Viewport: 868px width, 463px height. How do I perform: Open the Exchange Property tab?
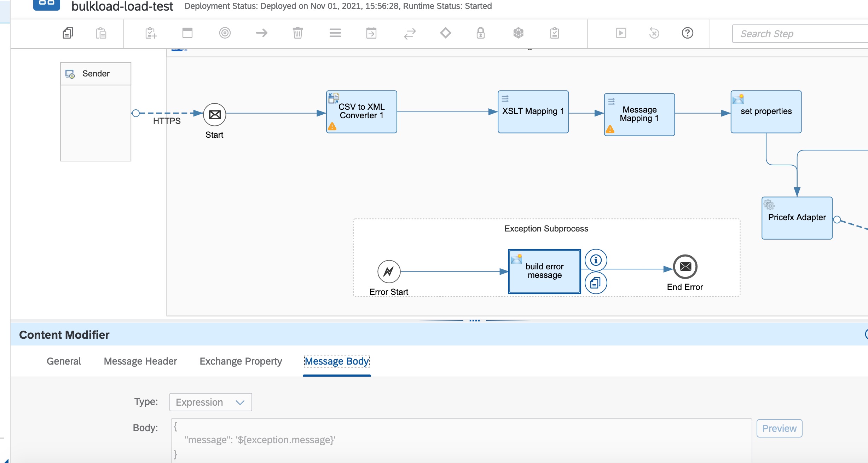241,361
